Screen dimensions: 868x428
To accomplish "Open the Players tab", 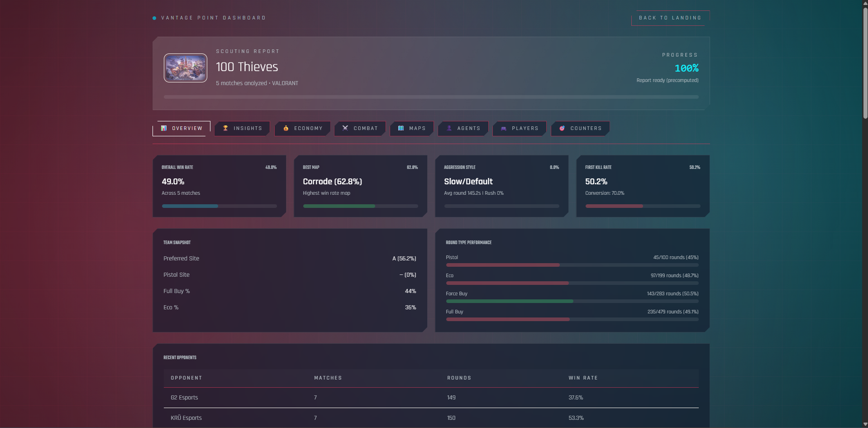I will point(520,128).
